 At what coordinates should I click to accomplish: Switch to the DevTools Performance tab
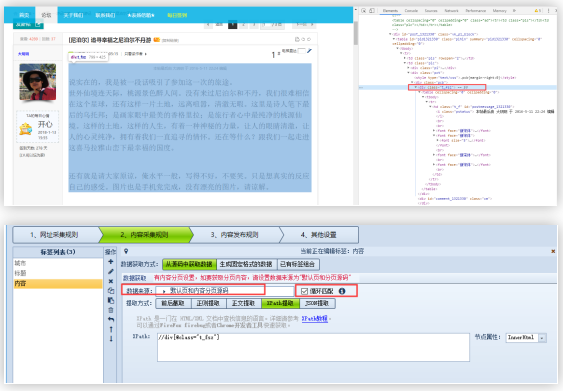[x=475, y=11]
